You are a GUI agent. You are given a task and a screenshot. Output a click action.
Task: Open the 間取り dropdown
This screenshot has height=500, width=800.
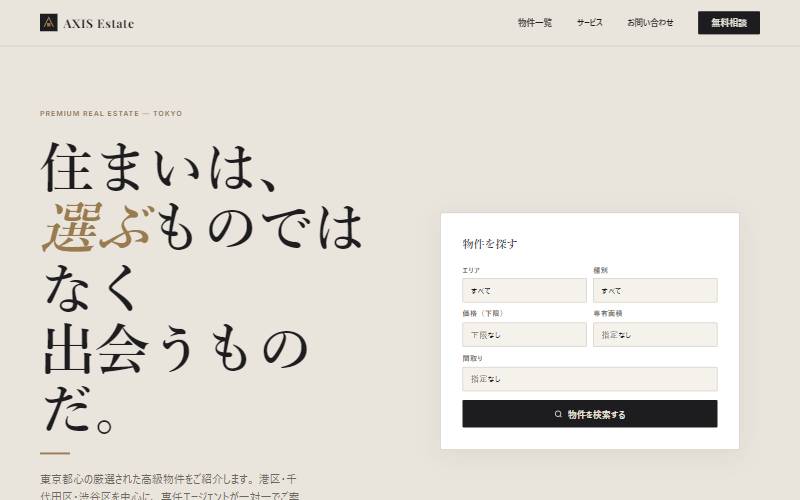[590, 379]
